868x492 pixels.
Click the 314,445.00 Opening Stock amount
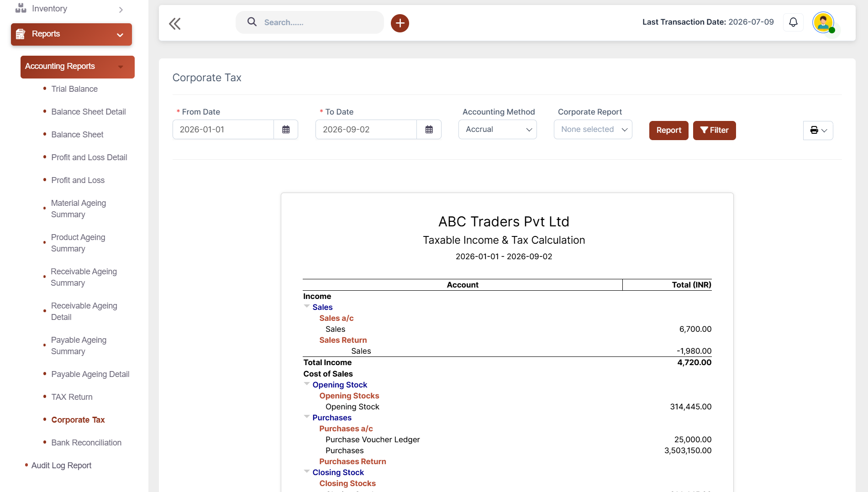(690, 407)
